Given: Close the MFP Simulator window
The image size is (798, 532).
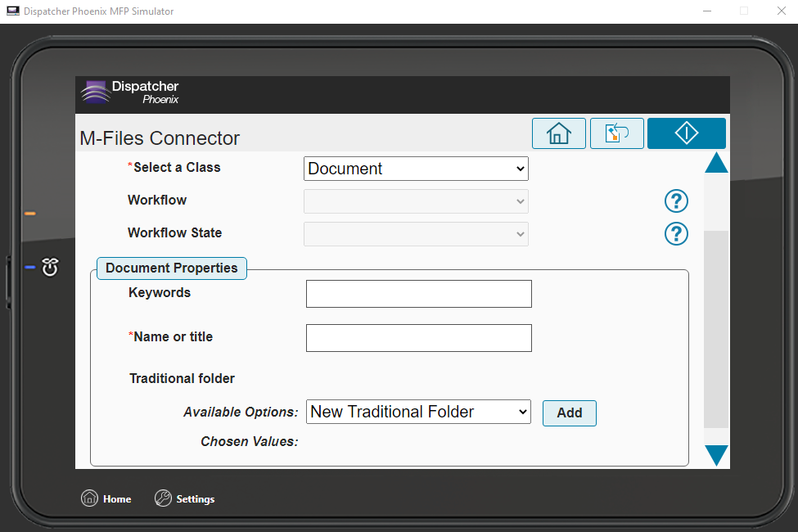Looking at the screenshot, I should (782, 11).
